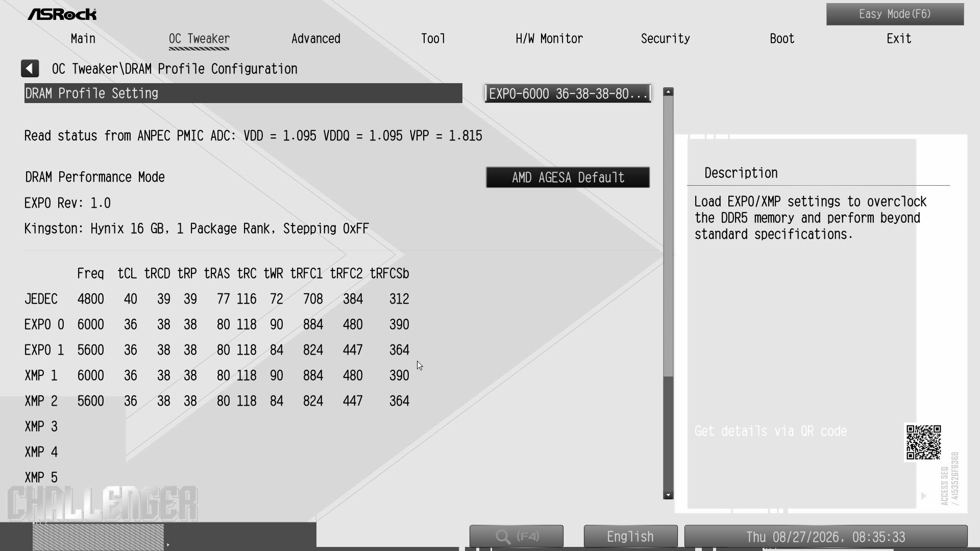The height and width of the screenshot is (551, 980).
Task: Click the XMP 4 row label
Action: coord(41,452)
